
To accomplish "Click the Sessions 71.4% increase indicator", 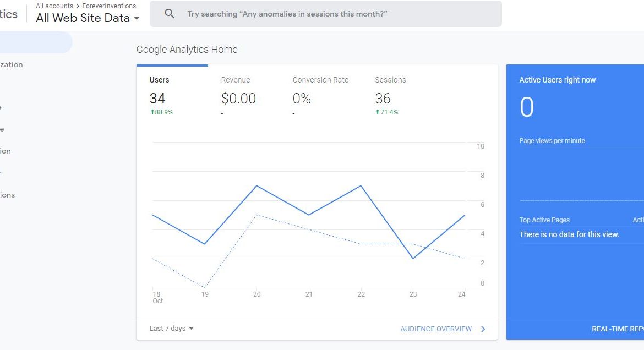I will [387, 112].
